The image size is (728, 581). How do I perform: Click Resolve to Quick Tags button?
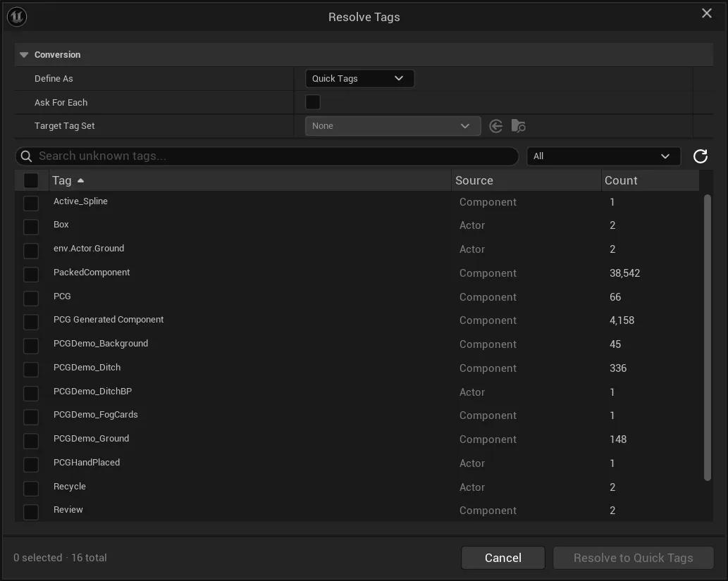[634, 558]
